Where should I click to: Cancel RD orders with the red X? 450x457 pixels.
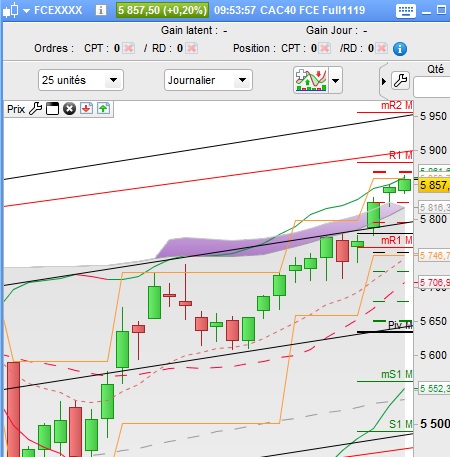coord(191,48)
